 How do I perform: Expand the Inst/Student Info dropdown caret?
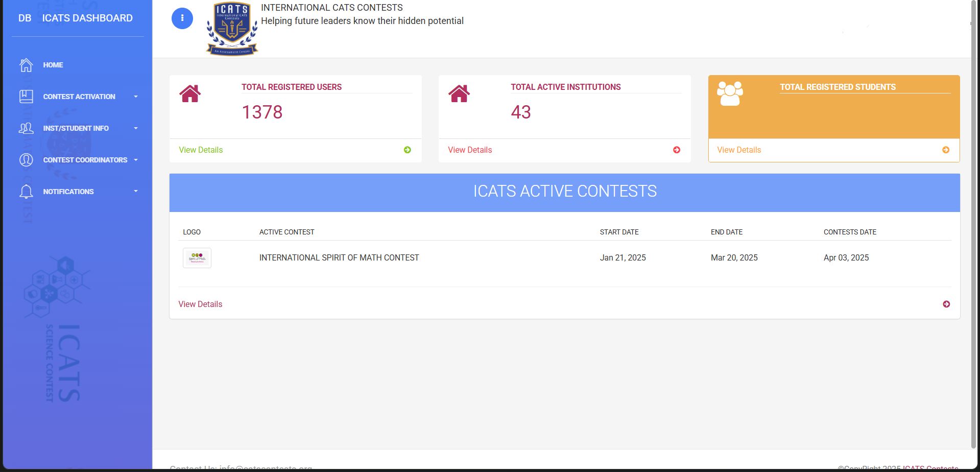coord(136,128)
